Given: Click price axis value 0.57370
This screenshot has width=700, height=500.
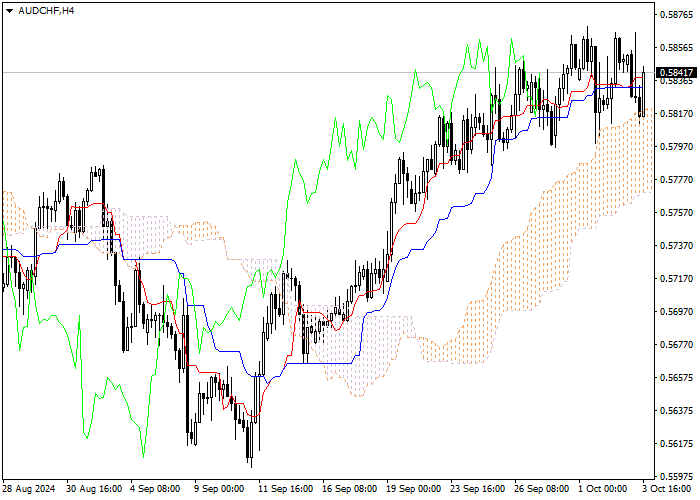Looking at the screenshot, I should point(677,246).
